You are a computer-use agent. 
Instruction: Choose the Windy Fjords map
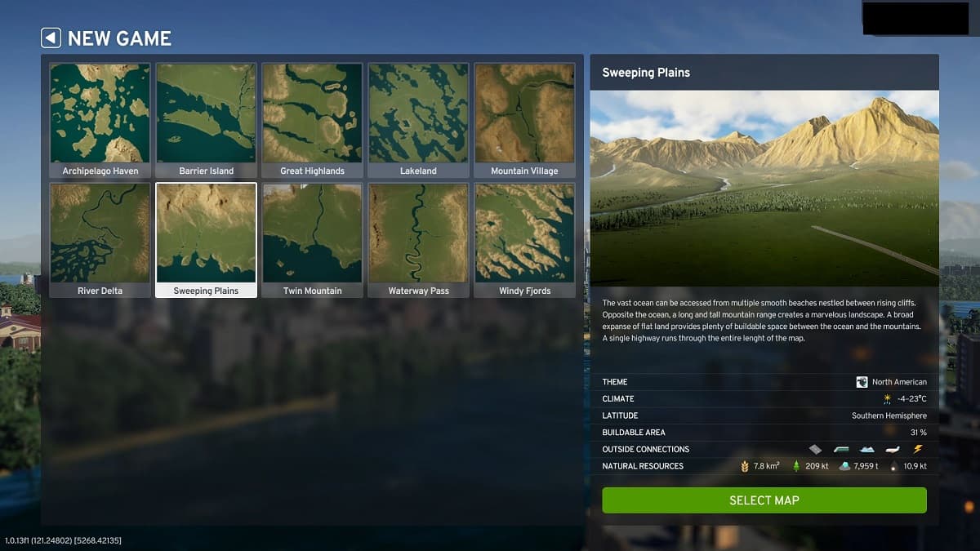coord(524,233)
